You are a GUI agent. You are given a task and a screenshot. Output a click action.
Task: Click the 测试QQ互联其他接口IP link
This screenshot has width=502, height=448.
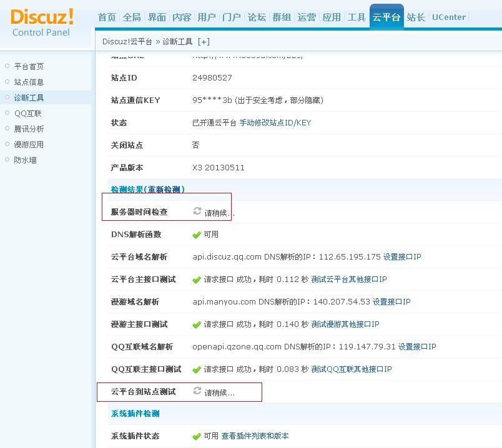pos(352,369)
